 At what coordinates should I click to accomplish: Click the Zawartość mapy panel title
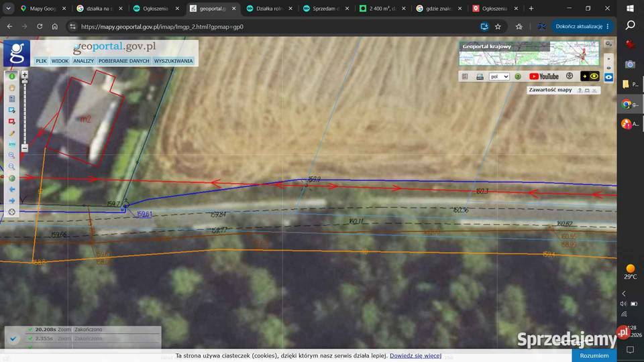click(550, 90)
